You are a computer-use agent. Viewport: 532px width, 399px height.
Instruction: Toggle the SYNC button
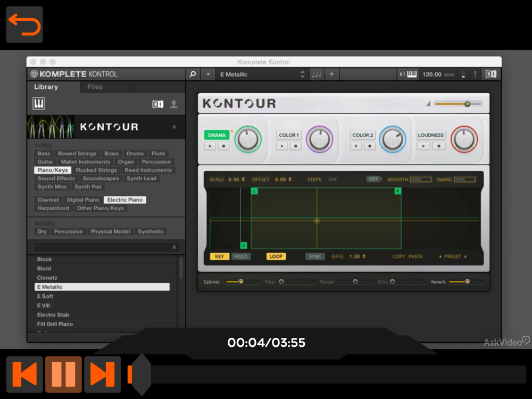click(x=315, y=256)
